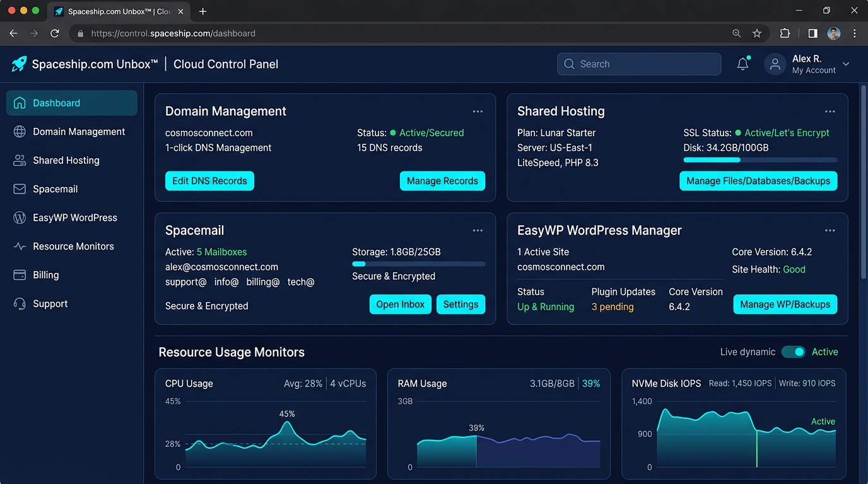Open Domain Management card options menu
Viewport: 868px width, 484px height.
click(478, 112)
